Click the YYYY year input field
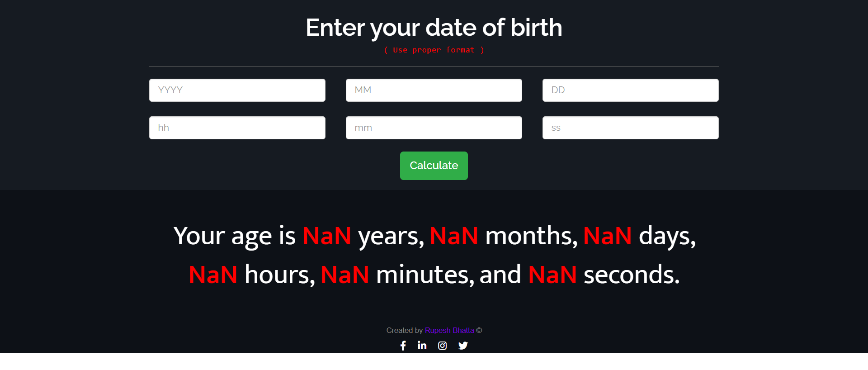This screenshot has width=868, height=370. (237, 90)
